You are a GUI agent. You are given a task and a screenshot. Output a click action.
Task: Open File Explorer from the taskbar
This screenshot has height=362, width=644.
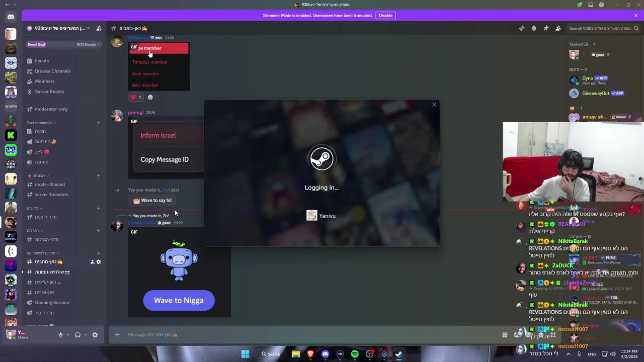[296, 354]
